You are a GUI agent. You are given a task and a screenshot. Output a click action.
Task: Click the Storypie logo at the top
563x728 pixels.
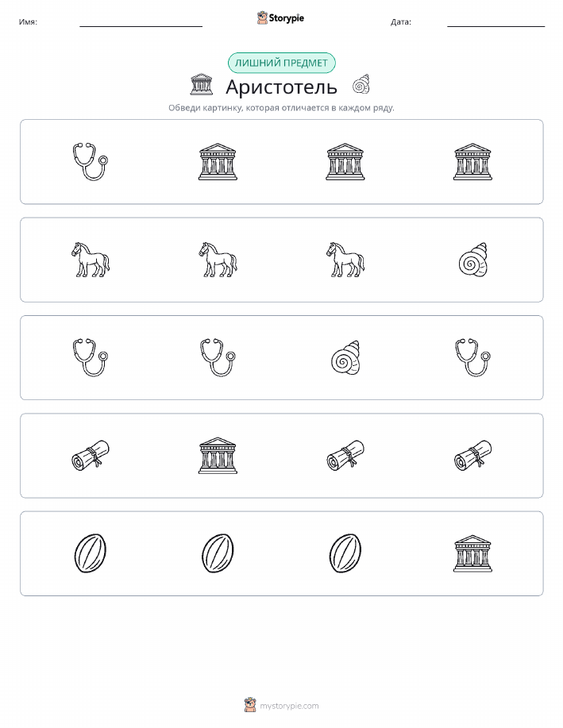[x=280, y=18]
